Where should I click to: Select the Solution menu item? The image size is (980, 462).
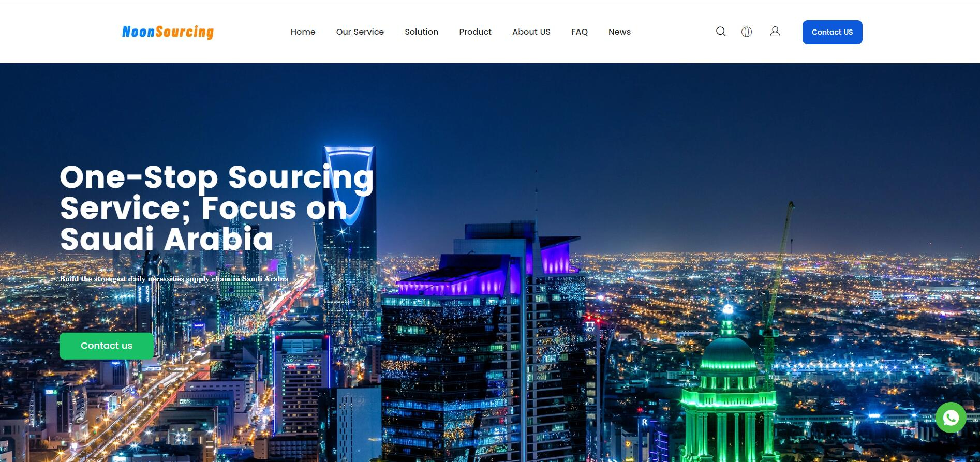tap(421, 32)
